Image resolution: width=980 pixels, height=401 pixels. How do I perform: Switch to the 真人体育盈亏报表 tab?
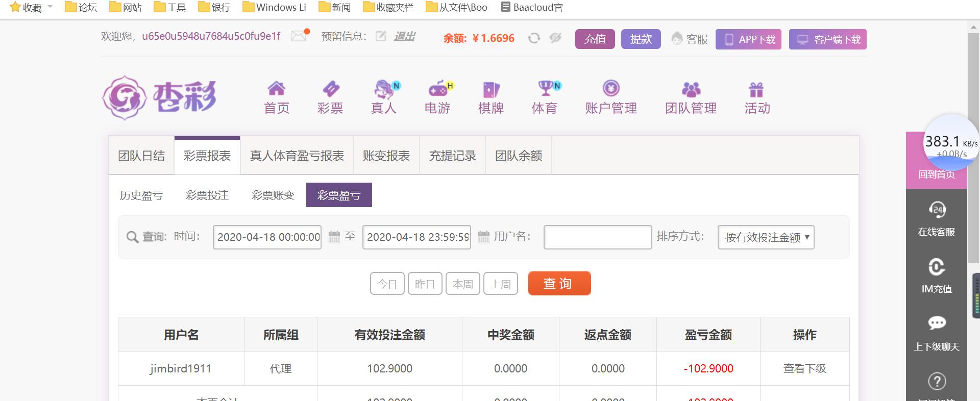coord(297,156)
